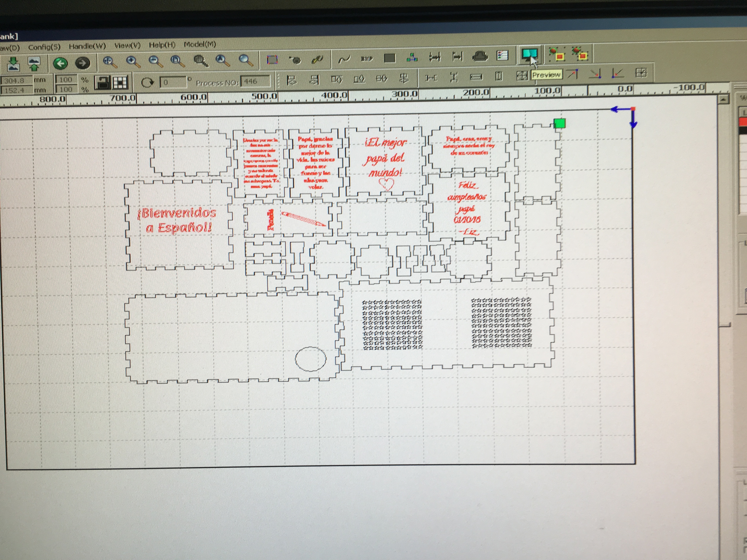747x560 pixels.
Task: Select the '¡El mejor papá del mundo!' text
Action: tap(385, 158)
